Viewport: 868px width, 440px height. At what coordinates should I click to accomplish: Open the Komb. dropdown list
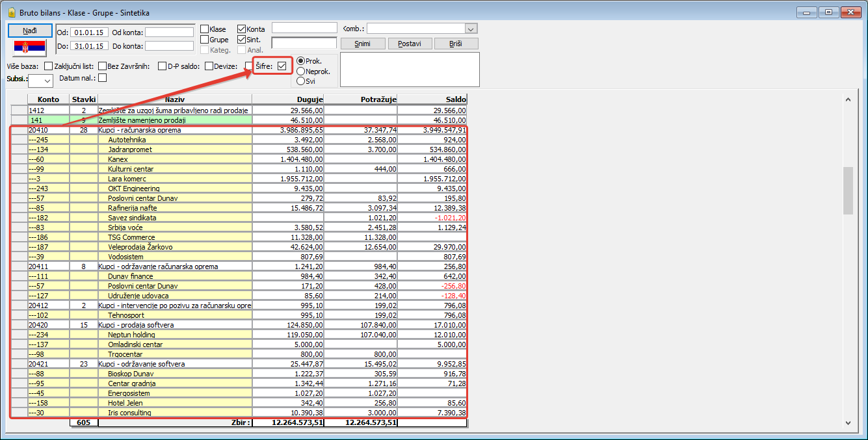(471, 29)
